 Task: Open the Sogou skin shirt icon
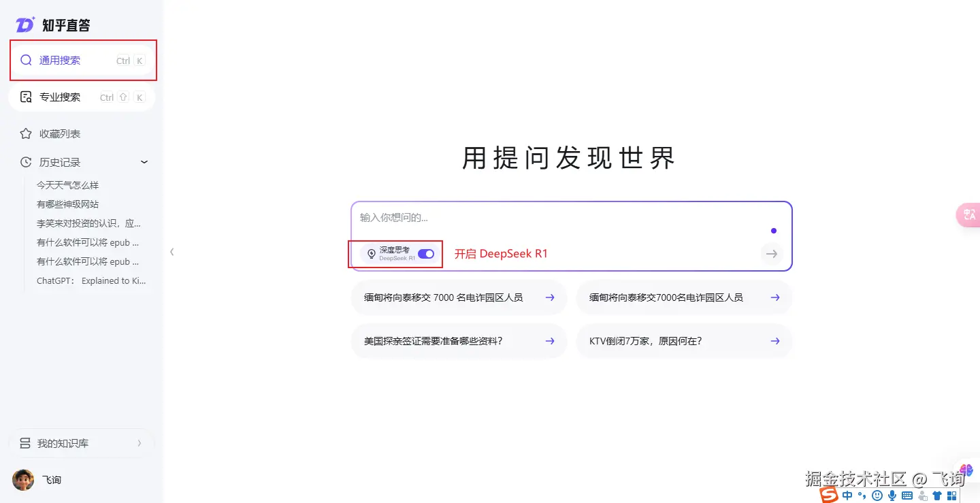938,496
